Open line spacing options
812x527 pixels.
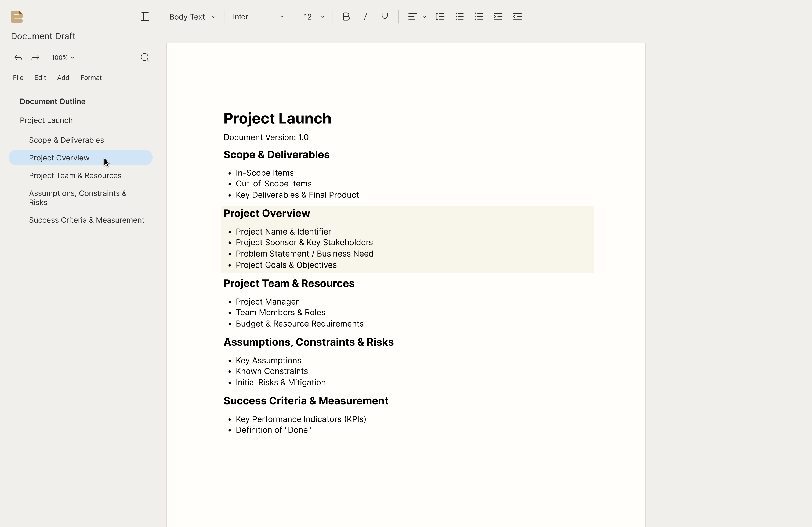[440, 17]
